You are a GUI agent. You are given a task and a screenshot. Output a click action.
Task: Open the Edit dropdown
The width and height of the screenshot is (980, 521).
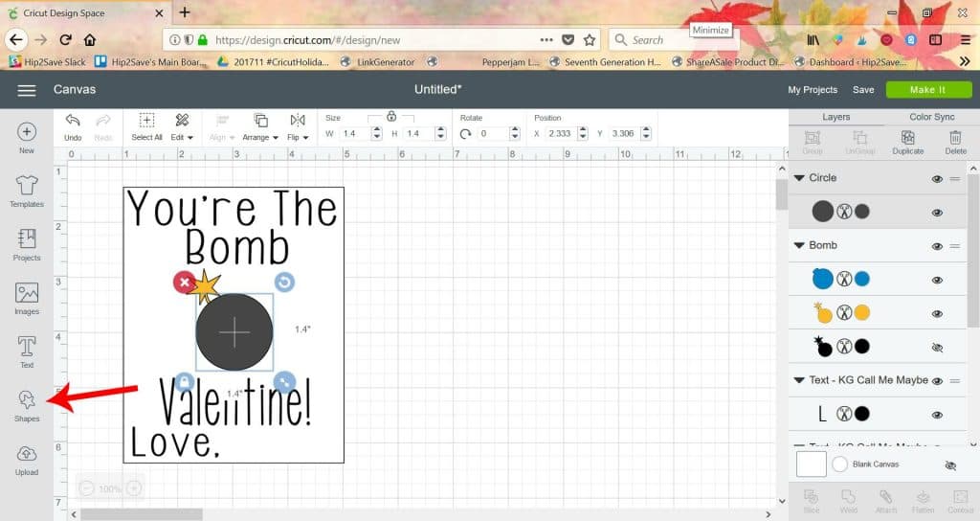pyautogui.click(x=182, y=127)
